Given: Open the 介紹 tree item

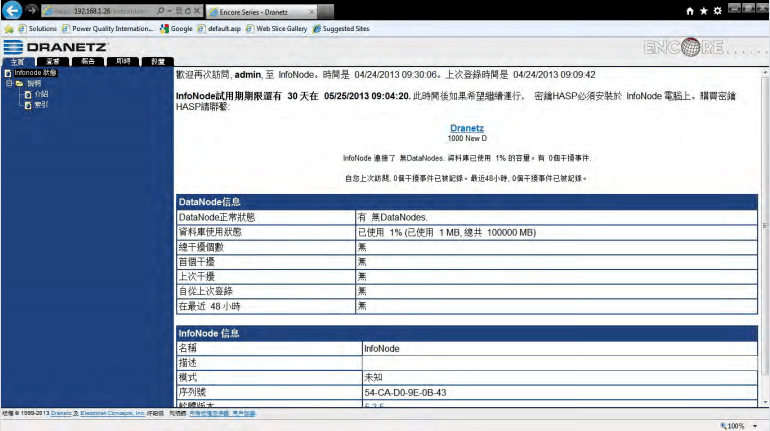Looking at the screenshot, I should pyautogui.click(x=41, y=94).
